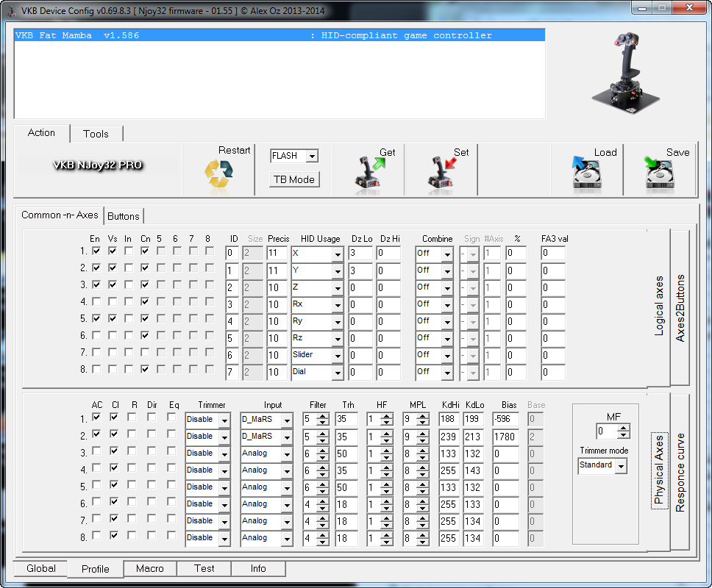
Task: Select the Logical axes vertical tab
Action: [x=658, y=306]
